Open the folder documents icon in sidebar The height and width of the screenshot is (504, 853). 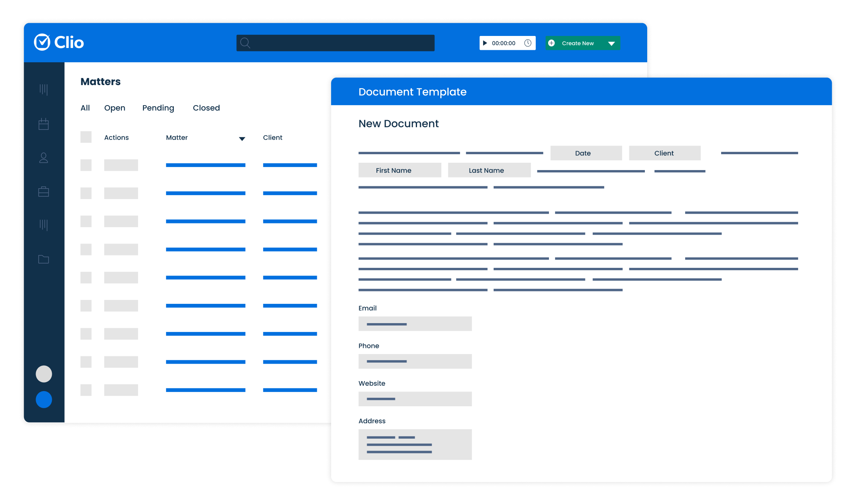pos(44,259)
